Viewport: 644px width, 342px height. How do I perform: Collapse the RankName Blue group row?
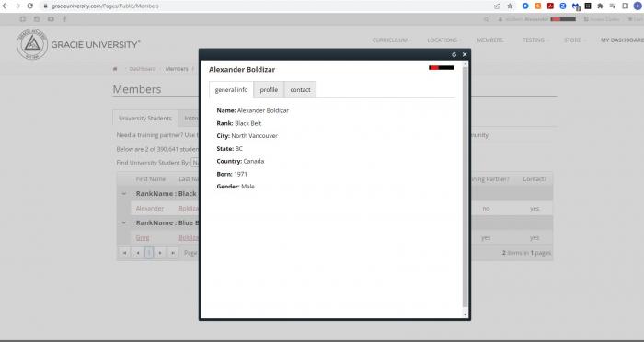124,222
